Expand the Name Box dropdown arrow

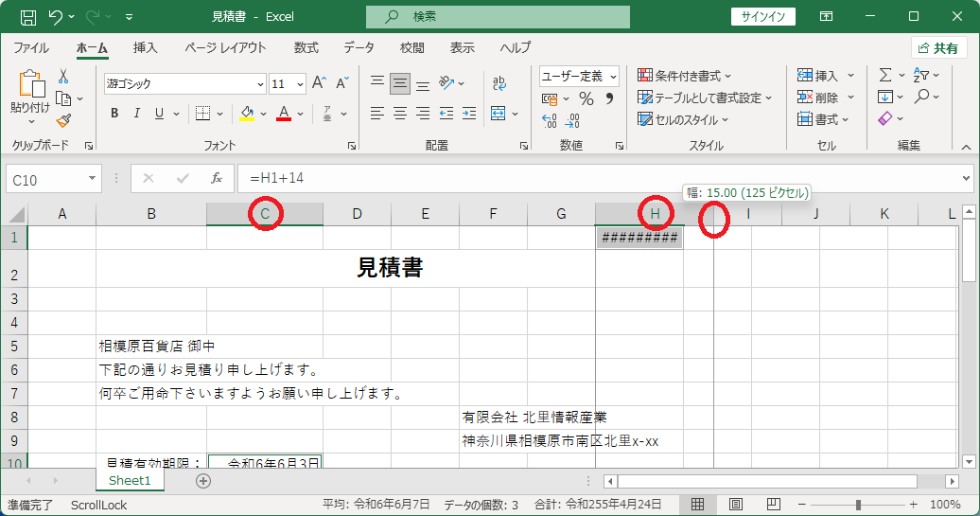92,179
